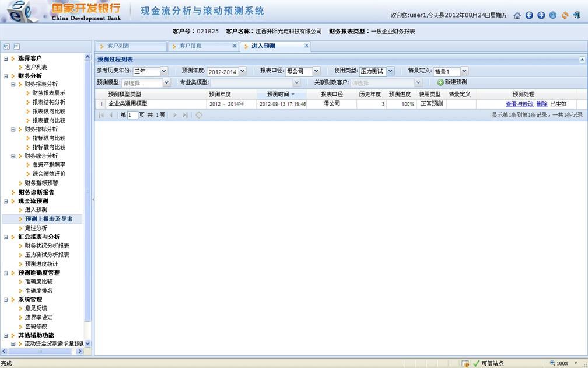Viewport: 588px width, 368px height.
Task: Open 指标纵向比较 in sidebar
Action: pos(49,138)
